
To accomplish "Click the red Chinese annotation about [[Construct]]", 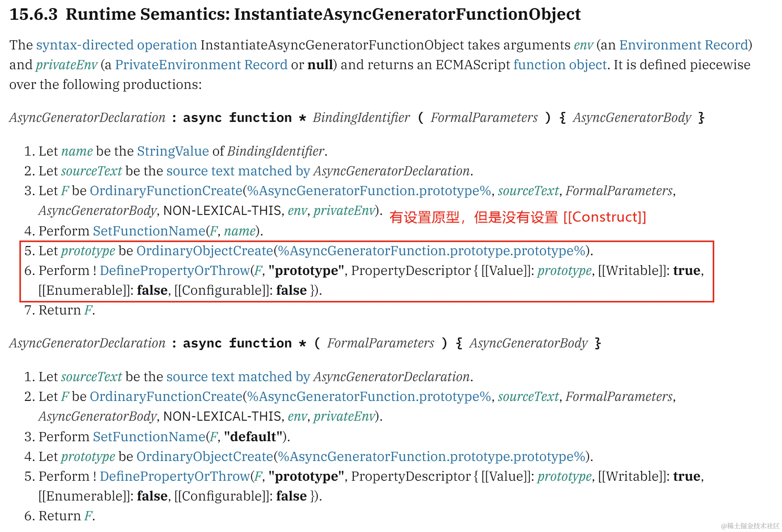I will [517, 217].
